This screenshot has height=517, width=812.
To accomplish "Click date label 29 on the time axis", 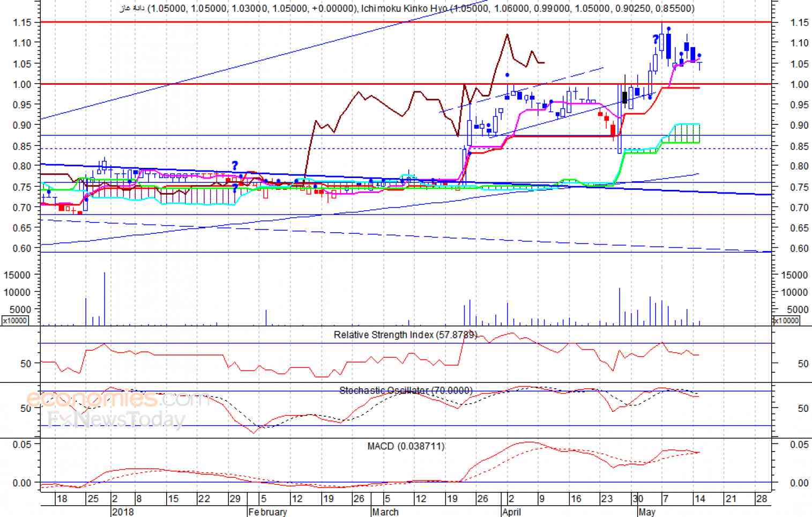I will [235, 499].
